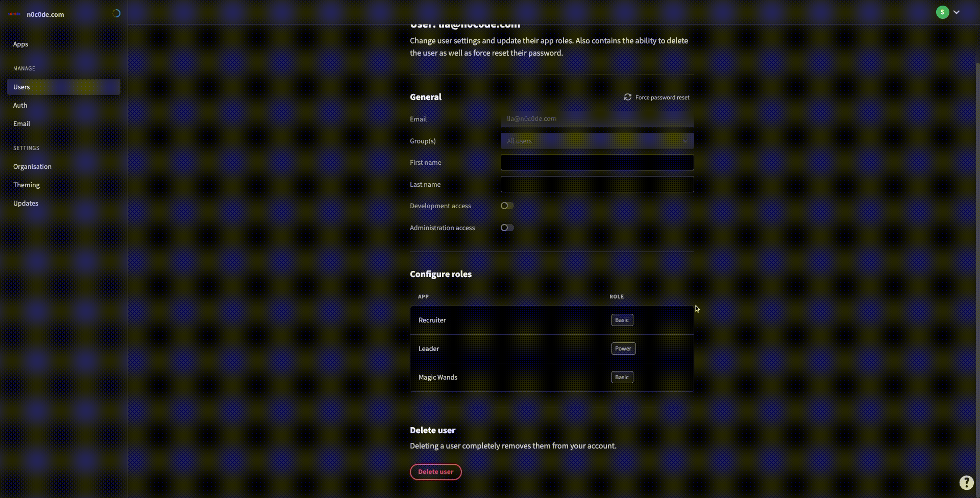This screenshot has width=980, height=498.
Task: Toggle Development access switch
Action: pyautogui.click(x=507, y=206)
